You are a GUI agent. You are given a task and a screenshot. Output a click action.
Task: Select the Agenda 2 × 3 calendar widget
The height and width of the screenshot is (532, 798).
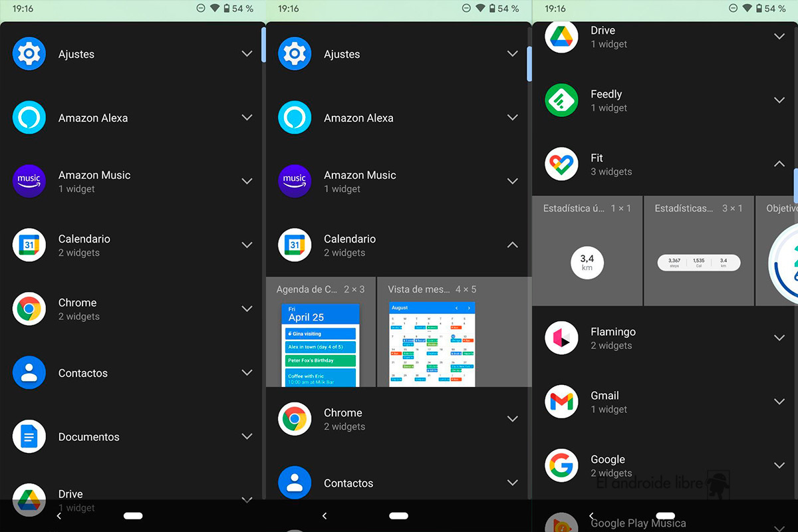point(321,332)
